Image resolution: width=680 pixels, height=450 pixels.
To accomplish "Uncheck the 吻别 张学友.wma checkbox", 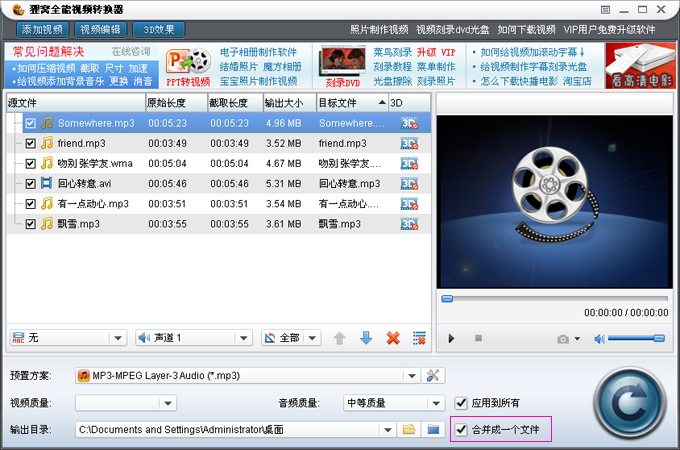I will pyautogui.click(x=30, y=163).
